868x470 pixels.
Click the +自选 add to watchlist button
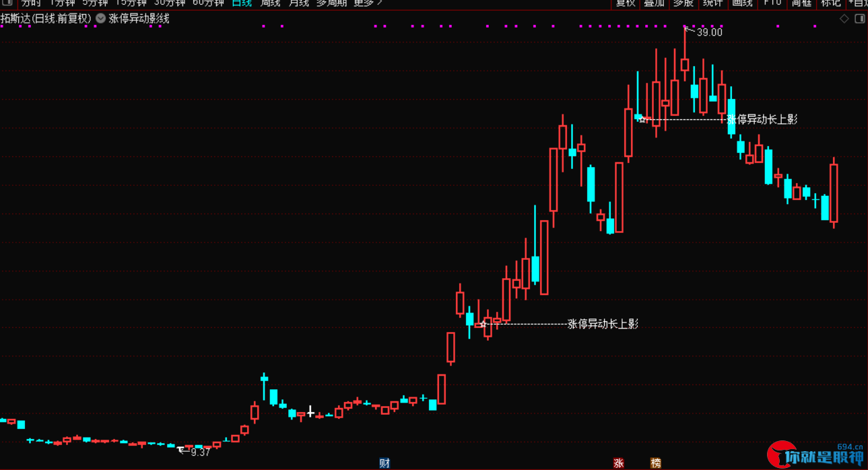click(x=857, y=3)
